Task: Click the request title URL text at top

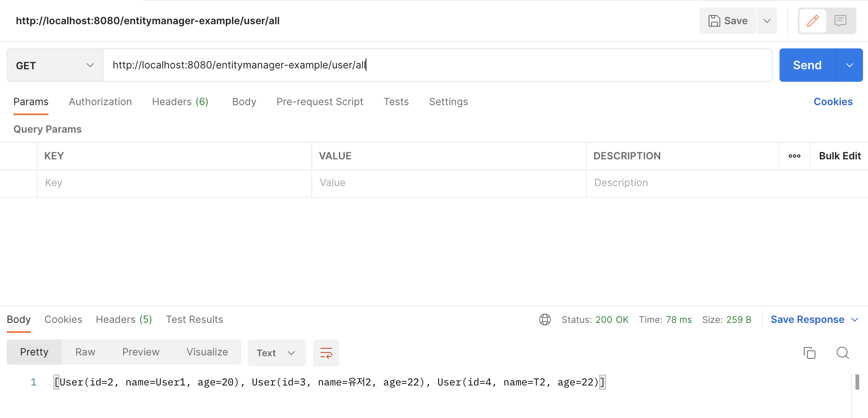Action: point(148,21)
